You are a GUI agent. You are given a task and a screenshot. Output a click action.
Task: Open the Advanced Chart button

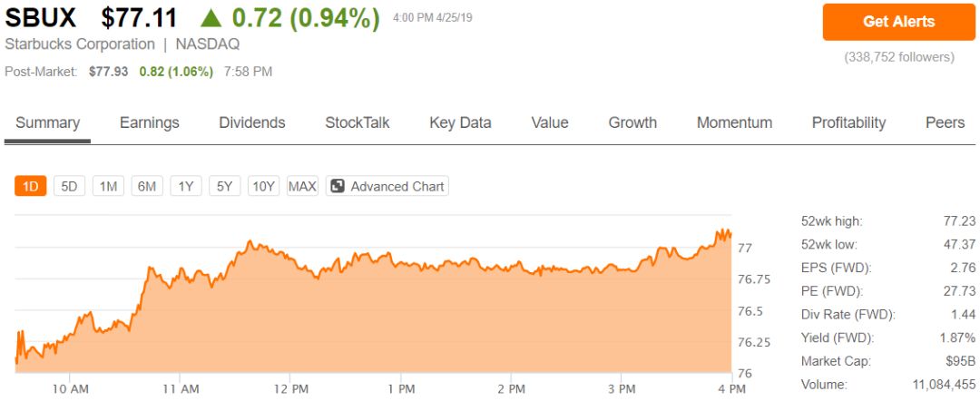[x=387, y=186]
